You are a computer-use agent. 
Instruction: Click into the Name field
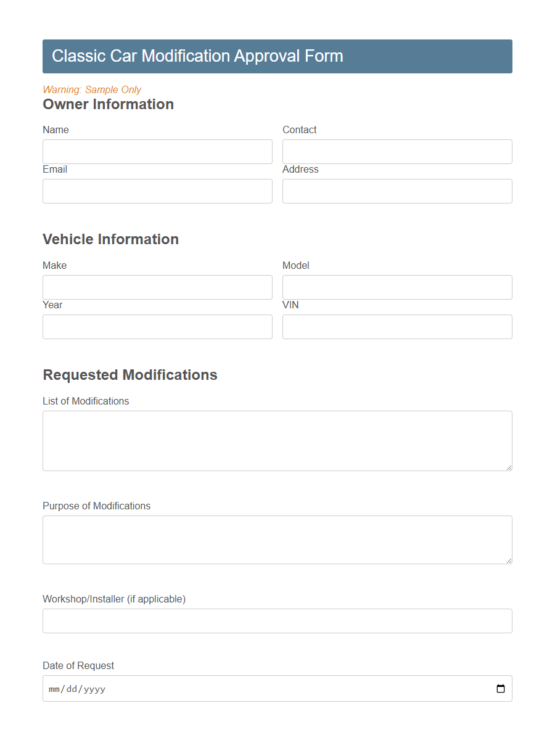click(157, 152)
